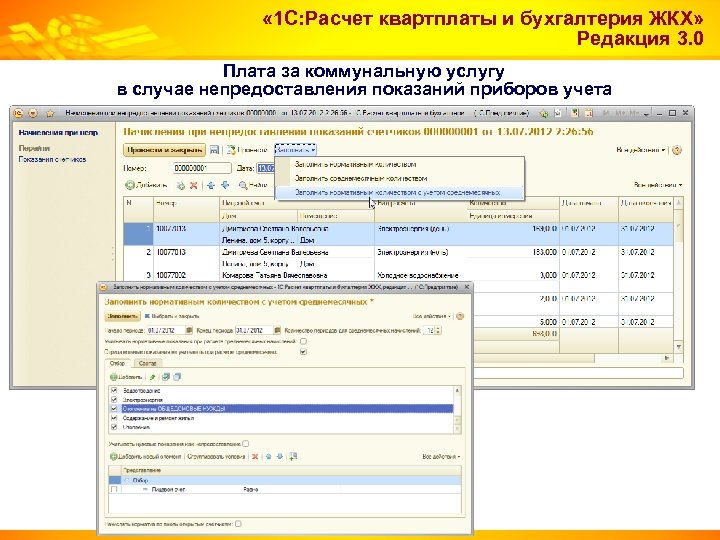Image resolution: width=720 pixels, height=540 pixels.
Task: Check the 'Лицевой счет' filter row checkbox
Action: [114, 489]
